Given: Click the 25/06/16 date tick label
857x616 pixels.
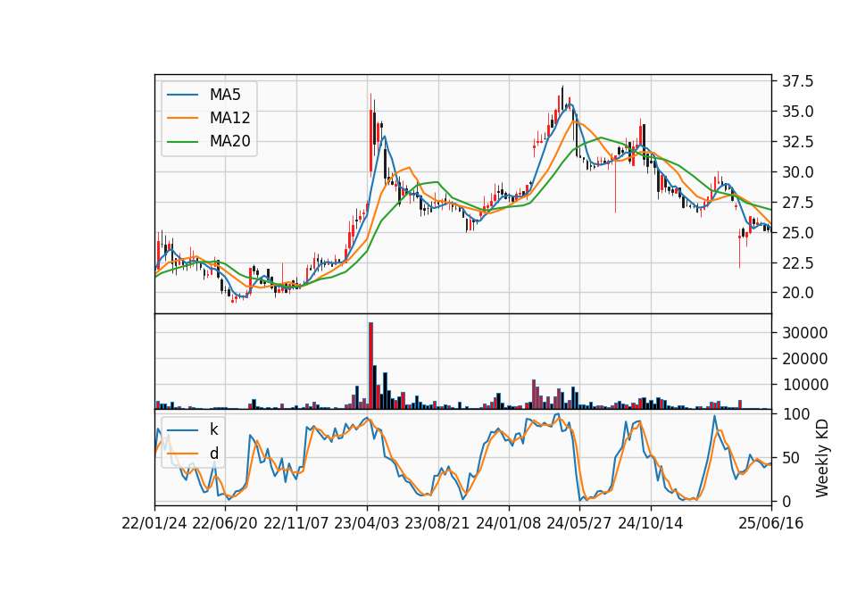Looking at the screenshot, I should (x=771, y=523).
